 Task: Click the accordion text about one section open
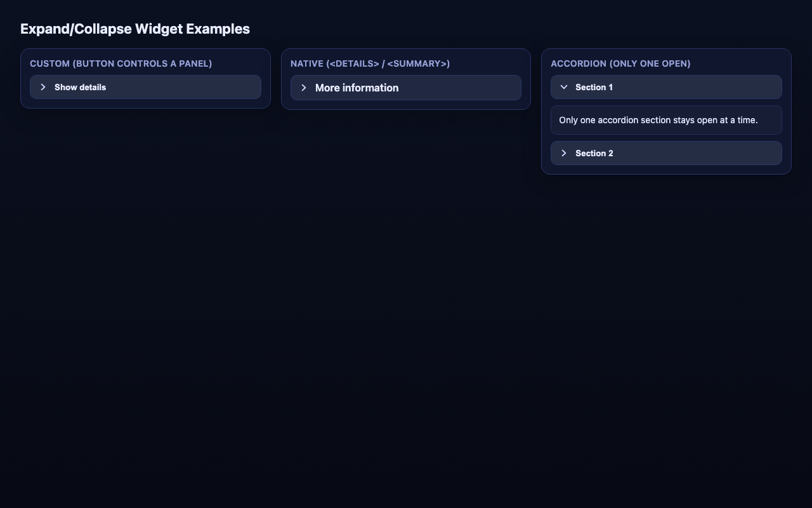658,120
